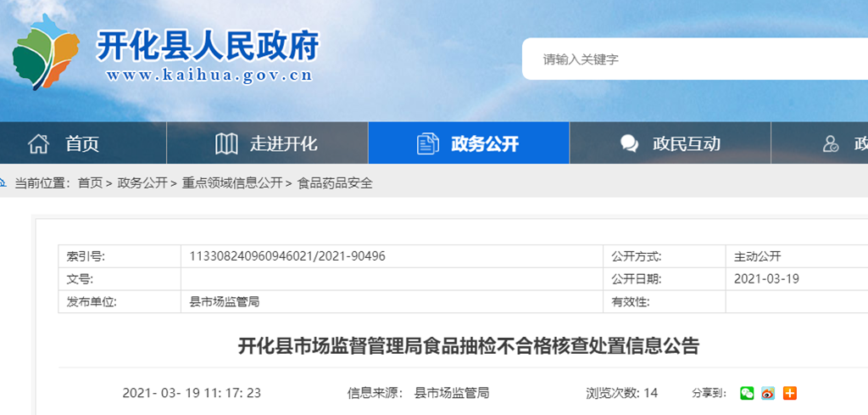Click the map icon beside 走进开化

(226, 143)
